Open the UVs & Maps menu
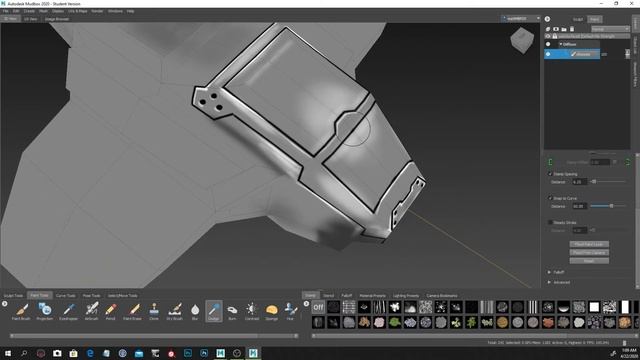Image resolution: width=640 pixels, height=360 pixels. click(78, 11)
